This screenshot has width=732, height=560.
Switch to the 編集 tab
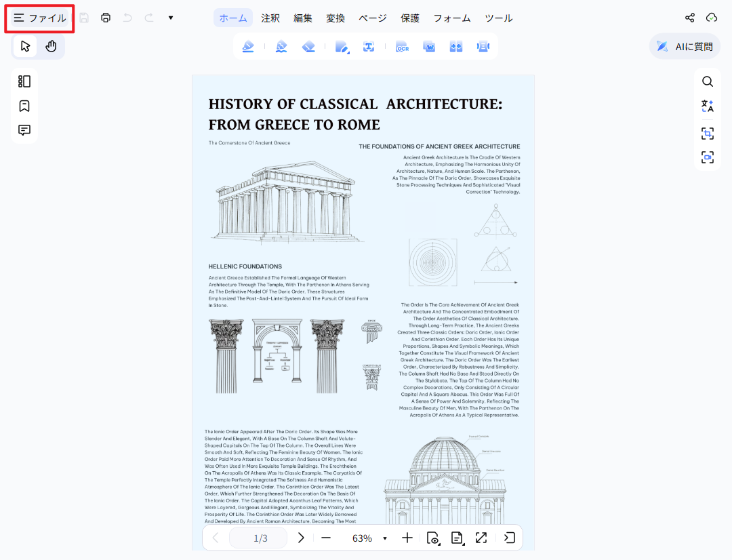click(302, 18)
